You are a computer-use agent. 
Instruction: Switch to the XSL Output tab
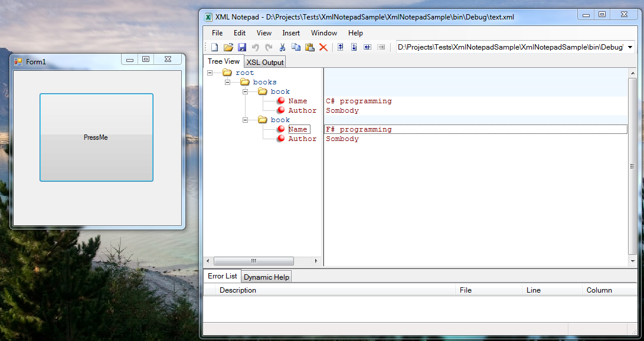point(265,63)
